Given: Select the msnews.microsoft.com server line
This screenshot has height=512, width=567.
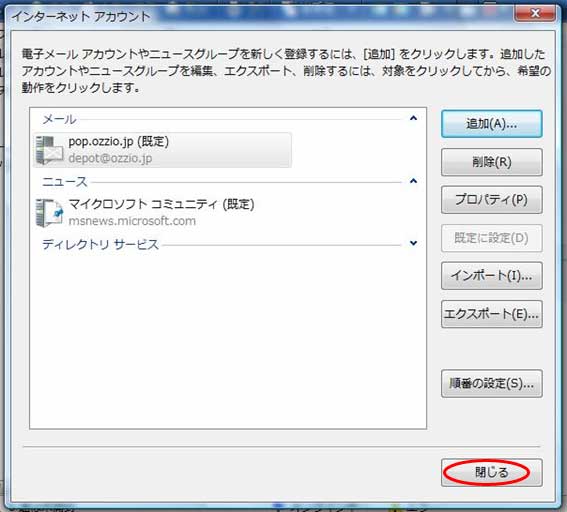Looking at the screenshot, I should point(132,221).
